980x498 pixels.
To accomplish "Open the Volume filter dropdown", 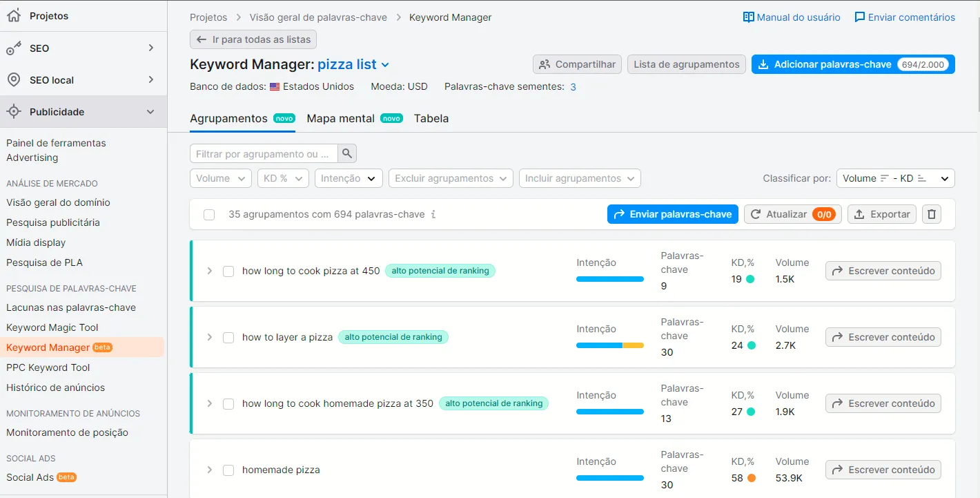I will tap(221, 178).
